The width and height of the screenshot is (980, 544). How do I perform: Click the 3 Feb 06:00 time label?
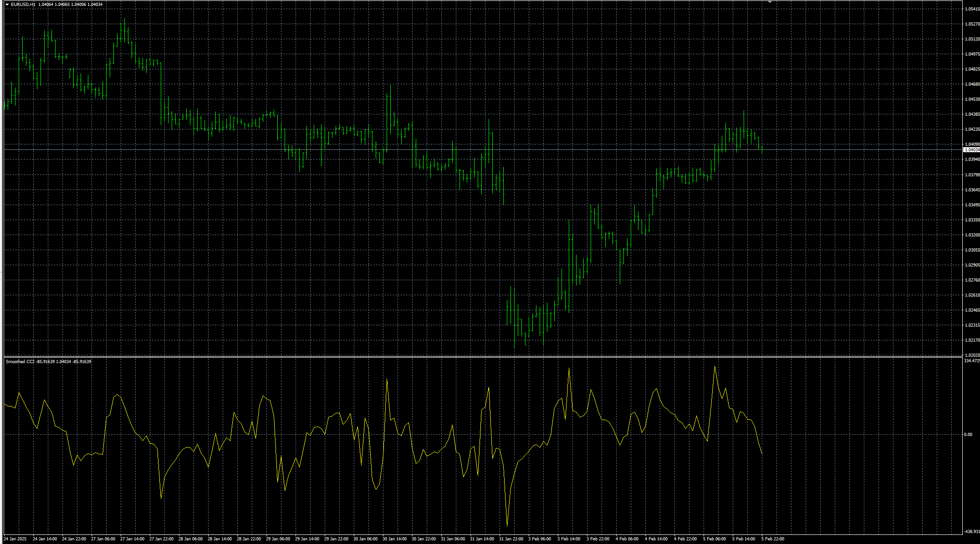(540, 539)
